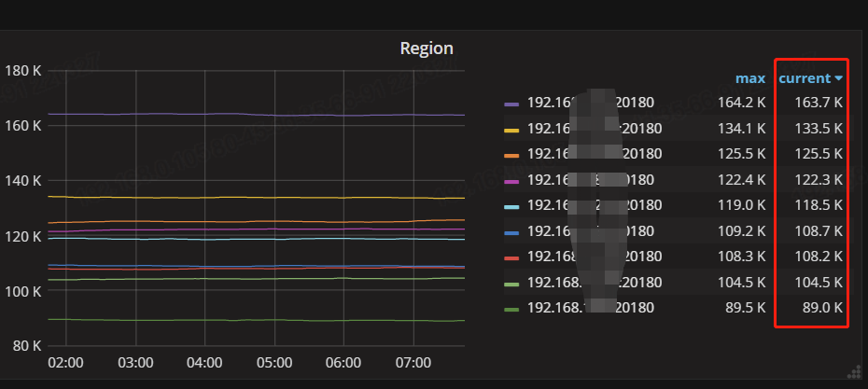Viewport: 868px width, 389px height.
Task: Click the 118.5 K current value
Action: pyautogui.click(x=819, y=205)
